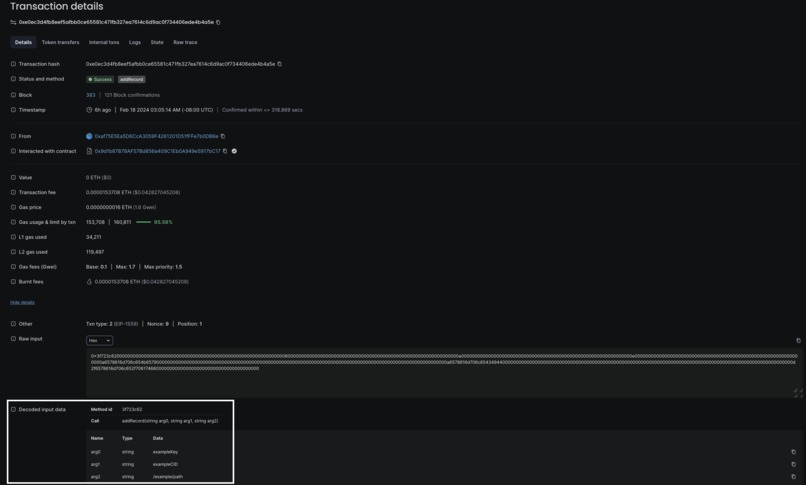Viewport: 806px width, 485px height.
Task: Click the info icon next to Block
Action: 13,95
